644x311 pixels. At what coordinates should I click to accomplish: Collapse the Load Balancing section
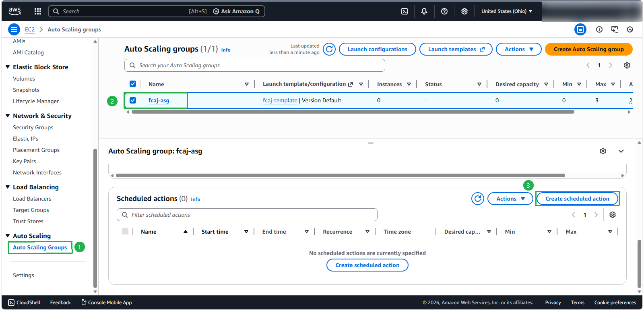pyautogui.click(x=8, y=187)
